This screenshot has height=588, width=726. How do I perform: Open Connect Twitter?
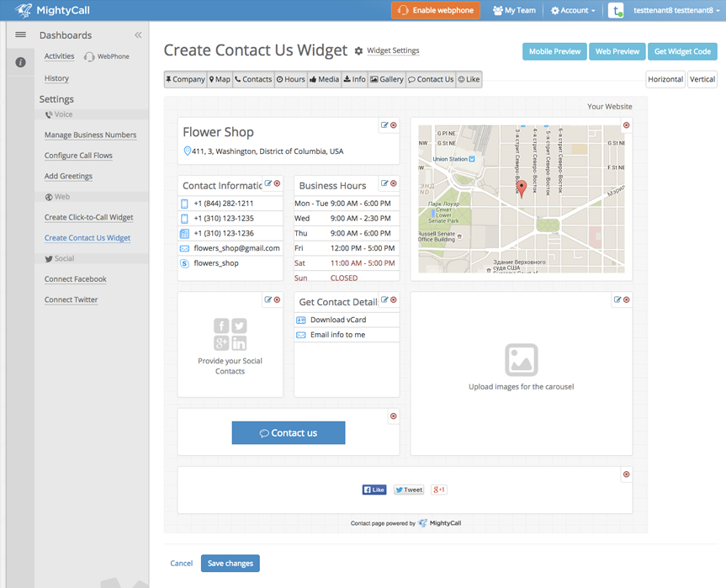72,299
